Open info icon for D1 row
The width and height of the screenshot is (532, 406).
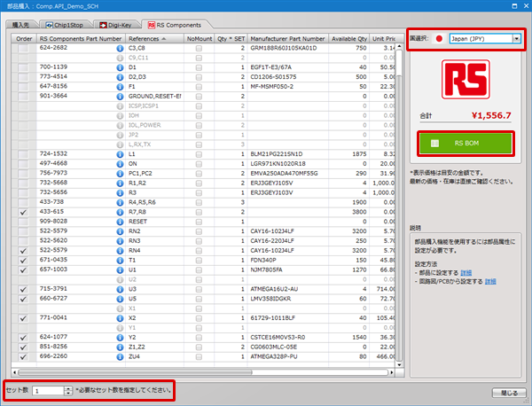click(x=120, y=67)
